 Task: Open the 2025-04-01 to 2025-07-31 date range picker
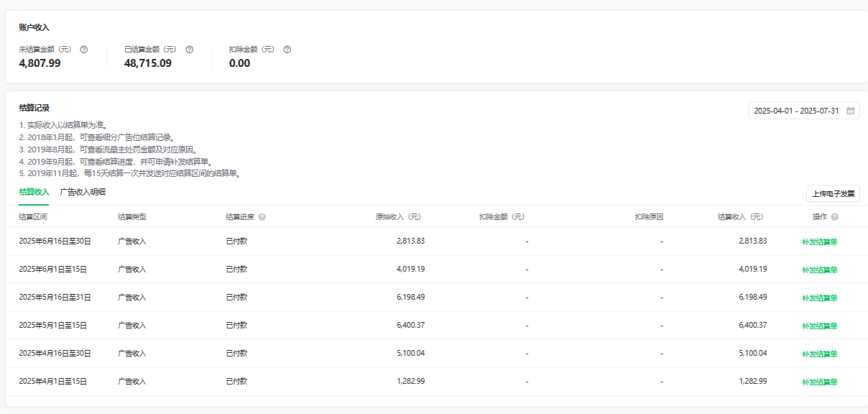click(x=804, y=111)
